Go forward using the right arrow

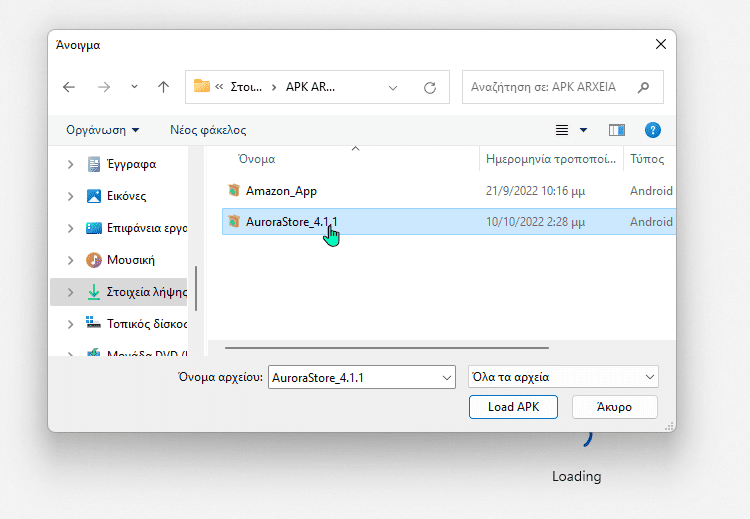104,87
